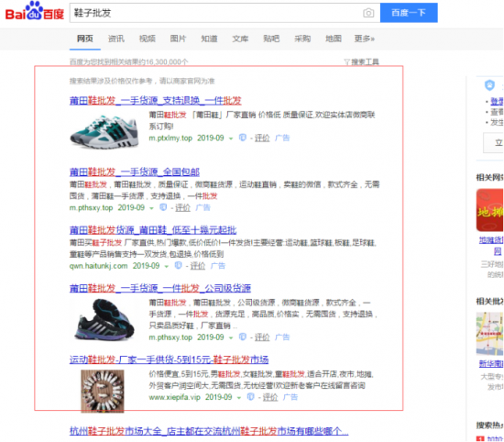Open 评价 link of 全国包邮 result
Viewport: 504px width, 442px height.
(x=182, y=208)
